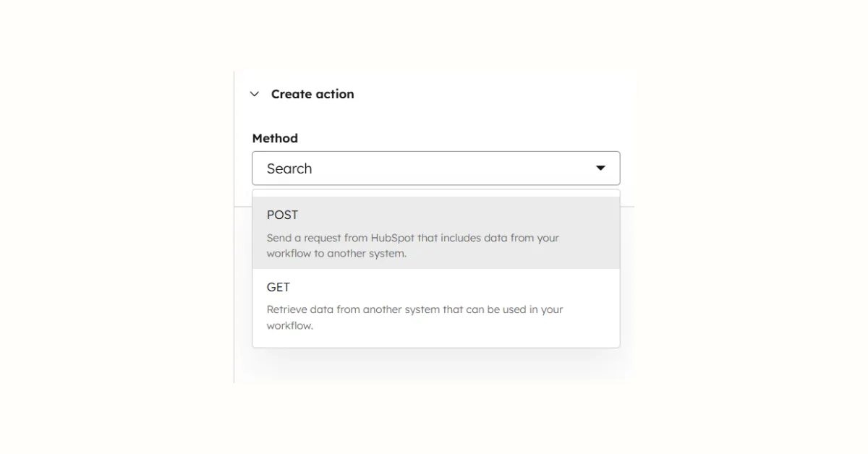Expand the Create action disclosure triangle
This screenshot has width=868, height=454.
point(255,93)
